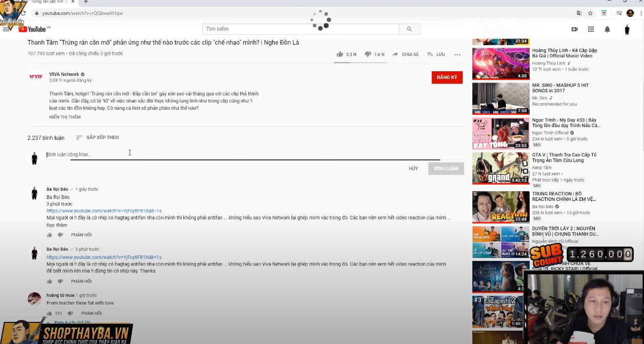Open the SẮP XẾP THEO sort dropdown

pyautogui.click(x=97, y=137)
